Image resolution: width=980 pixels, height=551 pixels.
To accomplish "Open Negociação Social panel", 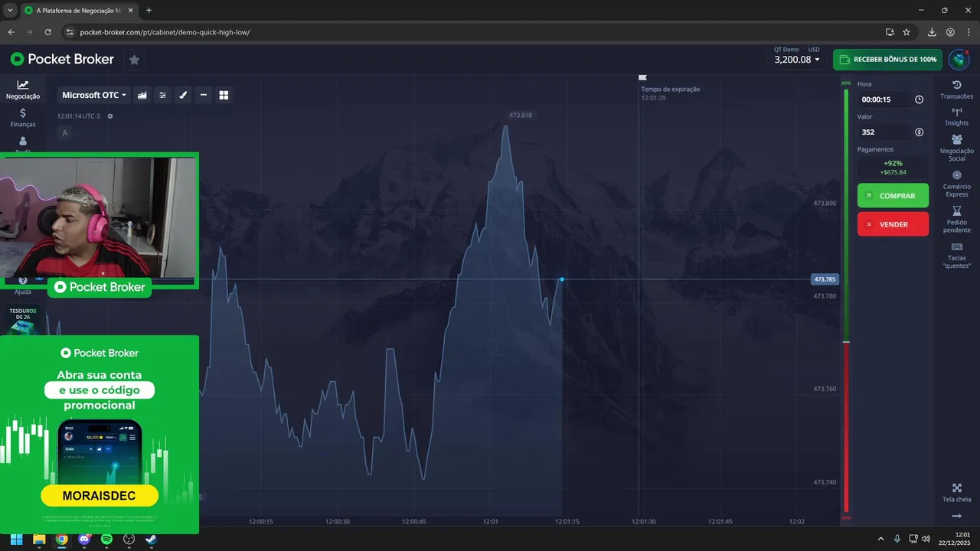I will point(956,148).
